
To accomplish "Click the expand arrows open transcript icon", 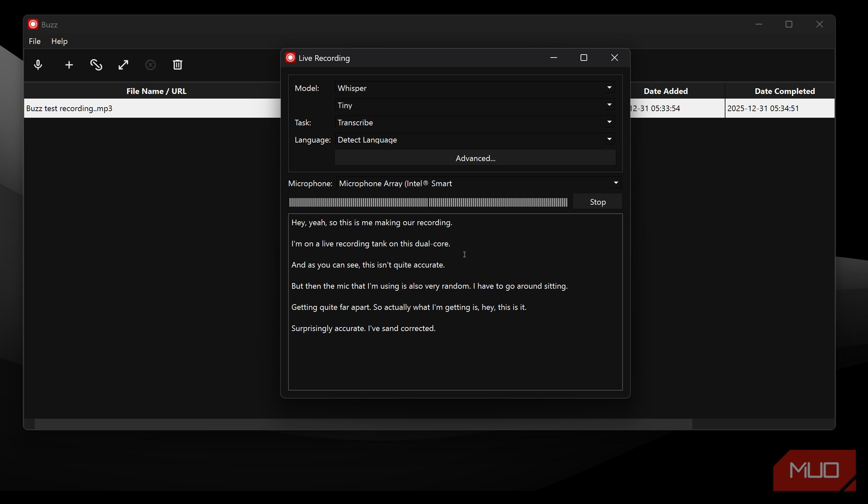I will 123,65.
